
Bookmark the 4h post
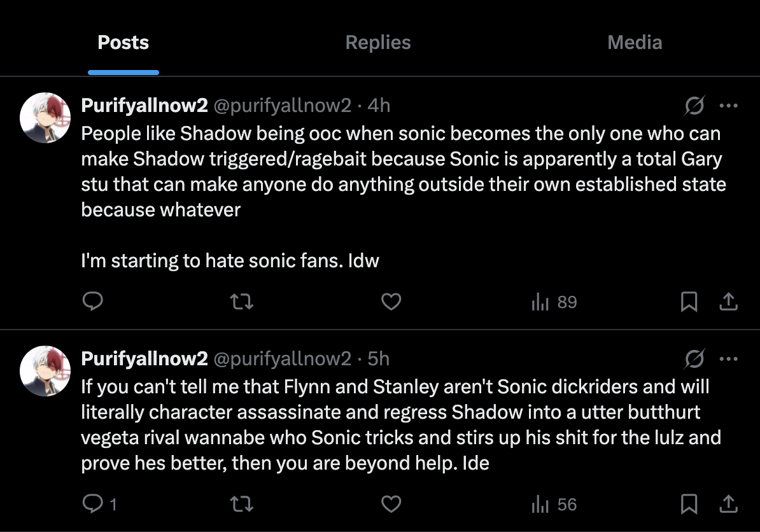point(689,302)
